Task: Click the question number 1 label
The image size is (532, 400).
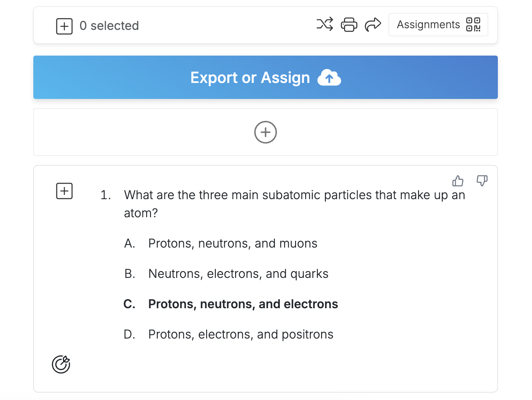Action: (105, 195)
